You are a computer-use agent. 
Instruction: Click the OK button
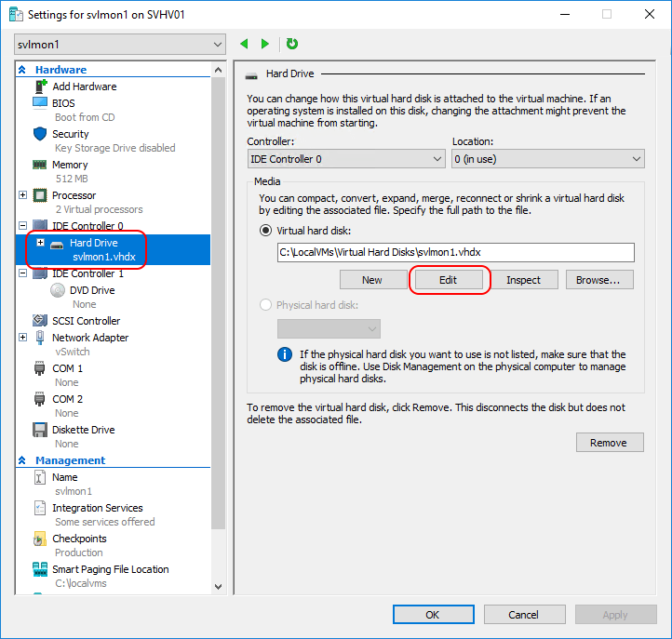[434, 615]
